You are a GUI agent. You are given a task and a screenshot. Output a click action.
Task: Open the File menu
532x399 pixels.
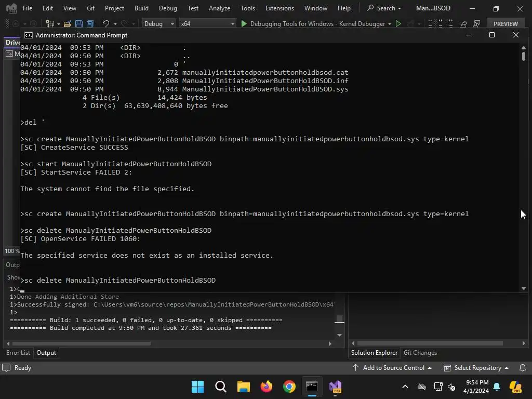tap(28, 8)
